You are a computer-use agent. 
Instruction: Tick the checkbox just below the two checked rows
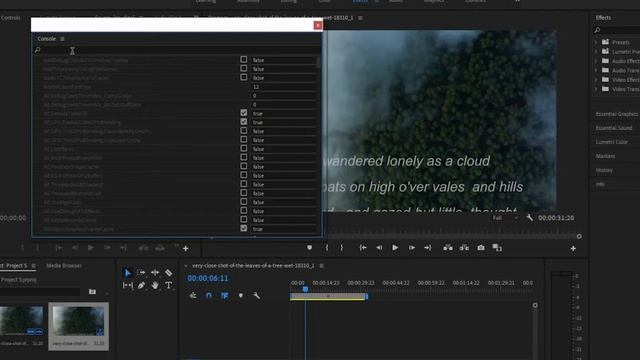pos(244,131)
